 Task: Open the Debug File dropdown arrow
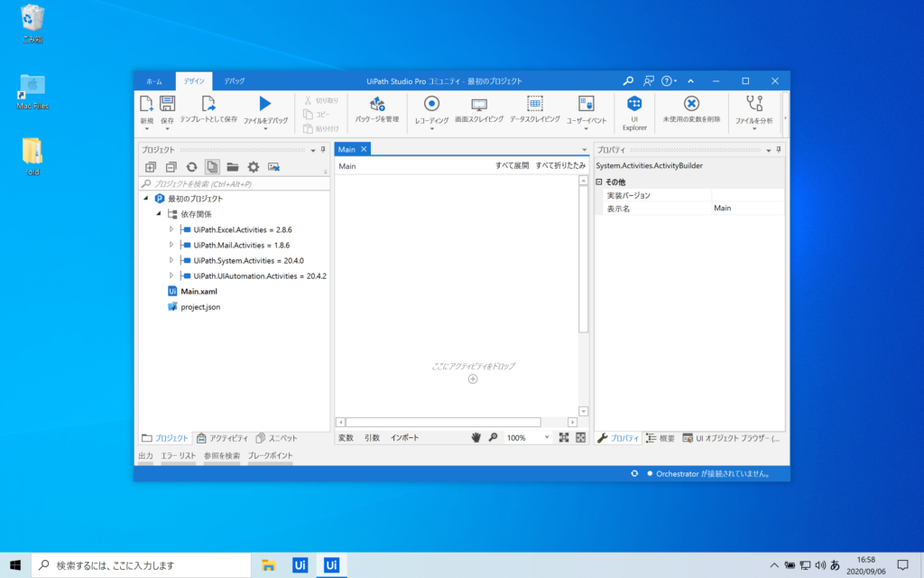click(265, 128)
